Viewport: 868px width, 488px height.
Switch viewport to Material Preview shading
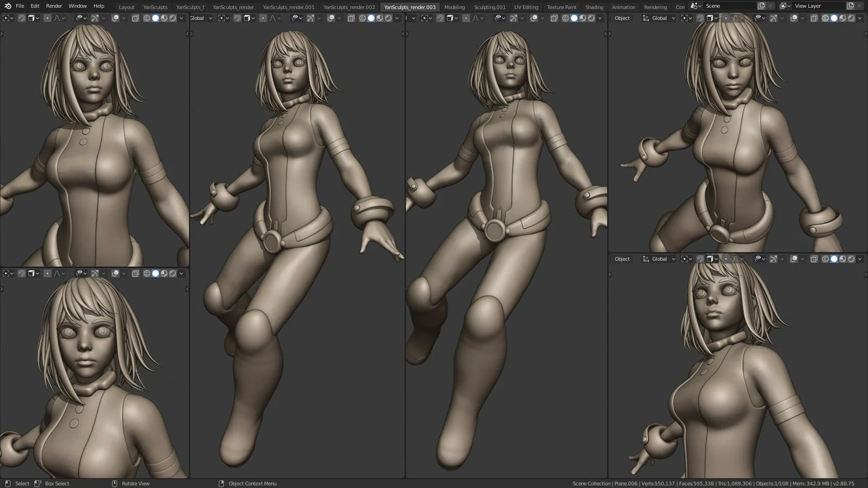click(843, 18)
